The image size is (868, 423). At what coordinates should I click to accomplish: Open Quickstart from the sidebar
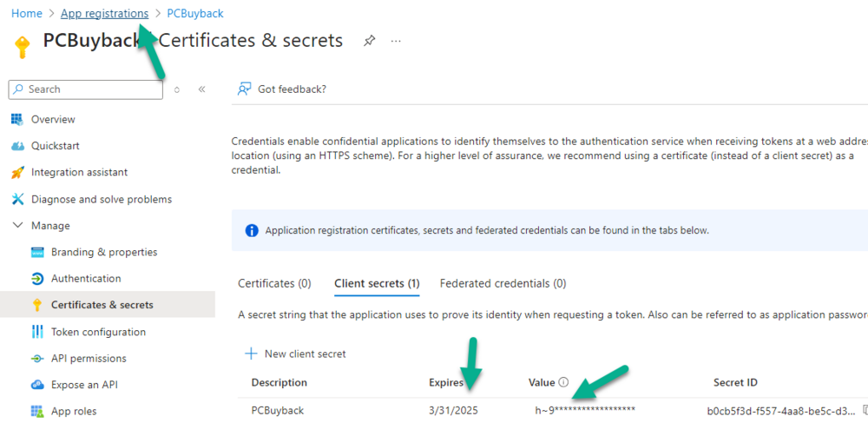coord(55,146)
